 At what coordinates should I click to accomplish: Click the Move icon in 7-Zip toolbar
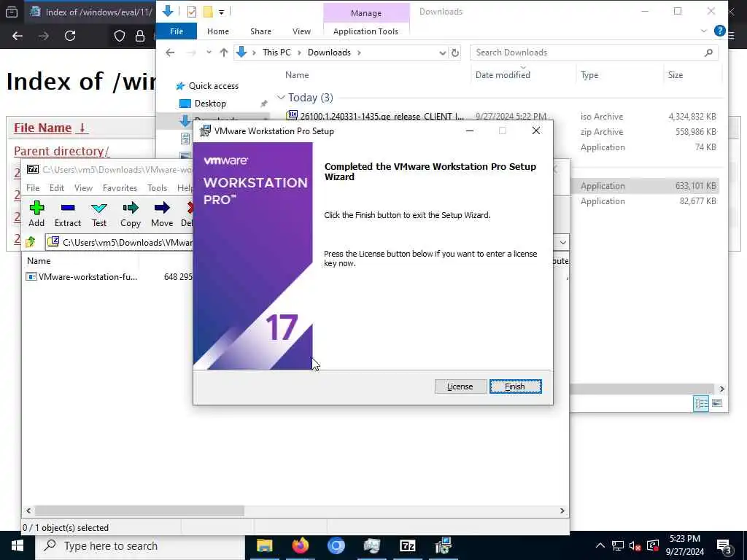[x=162, y=214]
